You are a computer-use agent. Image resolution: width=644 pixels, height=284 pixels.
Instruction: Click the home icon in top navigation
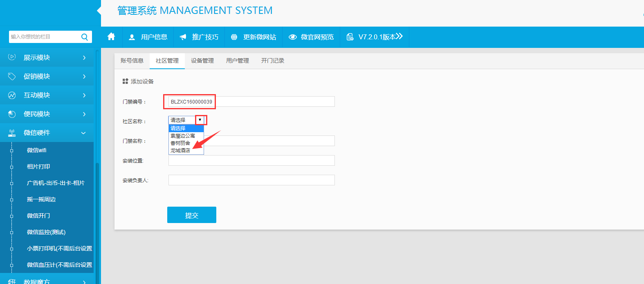111,37
